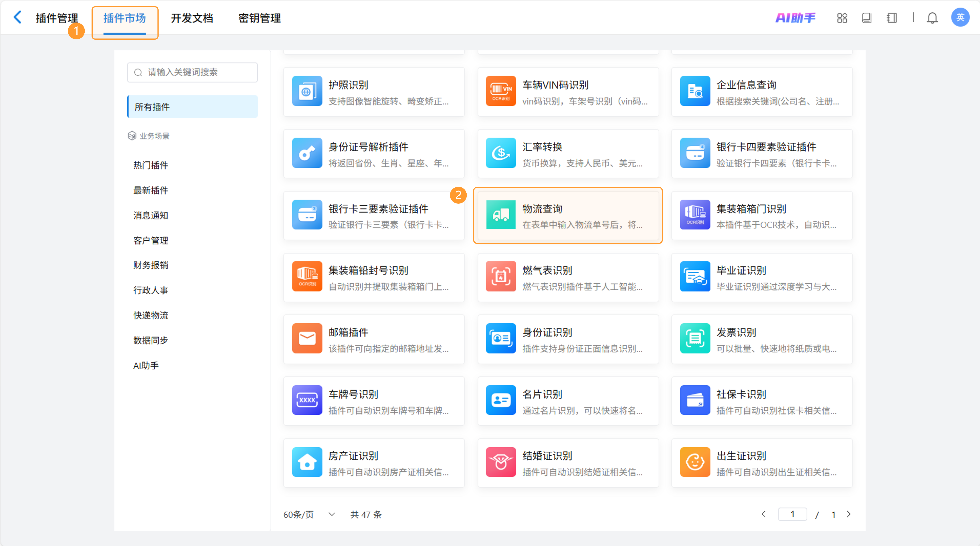Switch to the 开发文档 tab
980x546 pixels.
click(192, 18)
